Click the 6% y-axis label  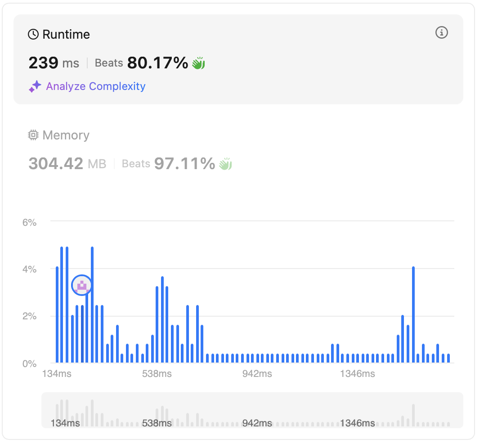(29, 223)
